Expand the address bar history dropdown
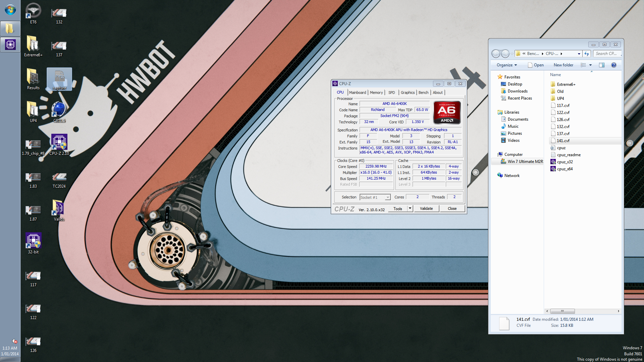This screenshot has height=362, width=644. 579,54
